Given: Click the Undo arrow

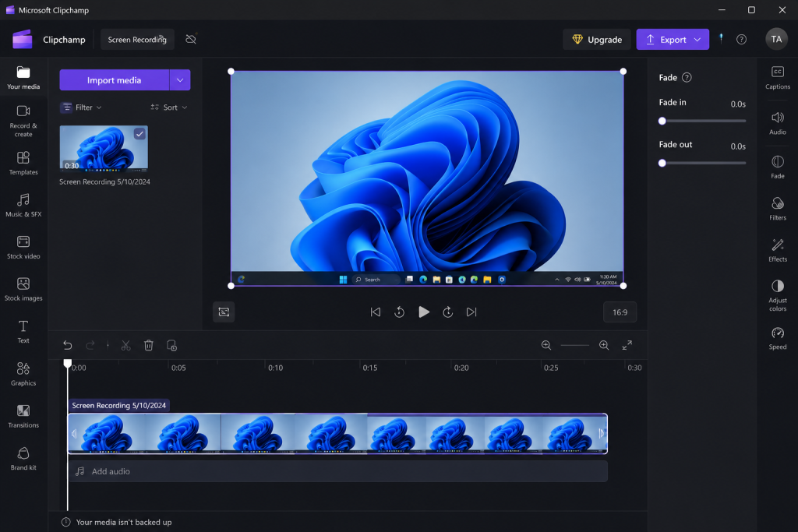Looking at the screenshot, I should pyautogui.click(x=67, y=345).
